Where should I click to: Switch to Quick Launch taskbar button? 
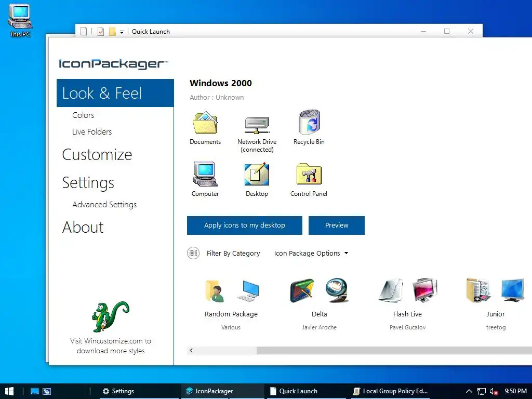[x=307, y=391]
